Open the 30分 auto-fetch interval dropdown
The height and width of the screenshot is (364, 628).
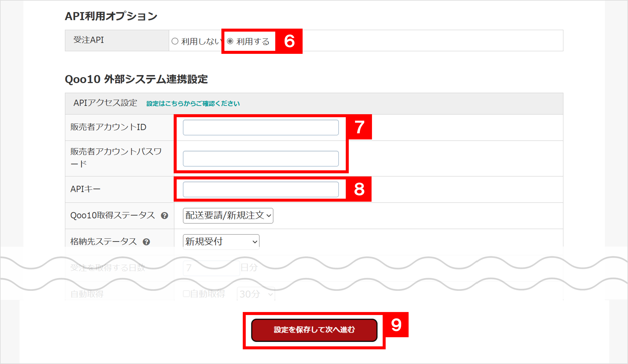pos(256,294)
